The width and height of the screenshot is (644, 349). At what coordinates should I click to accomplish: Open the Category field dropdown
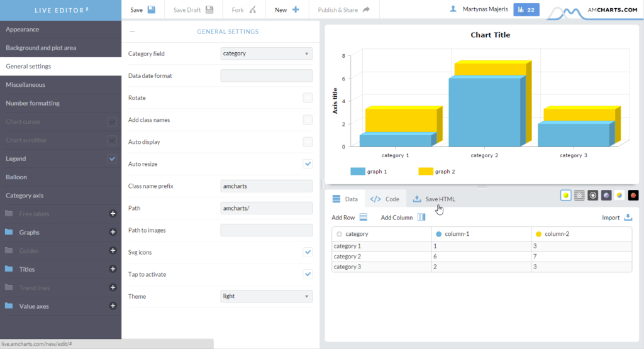(267, 53)
